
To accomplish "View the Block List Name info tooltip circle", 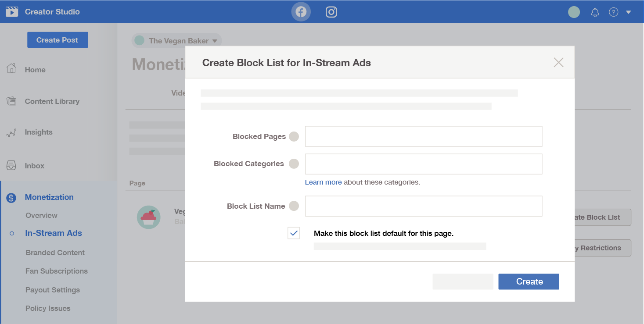I will tap(294, 206).
